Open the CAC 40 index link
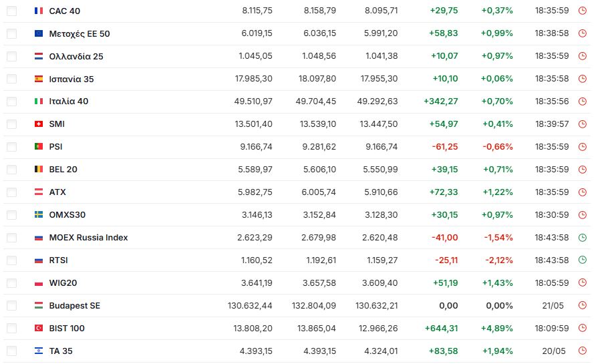The width and height of the screenshot is (606, 364). (x=65, y=11)
